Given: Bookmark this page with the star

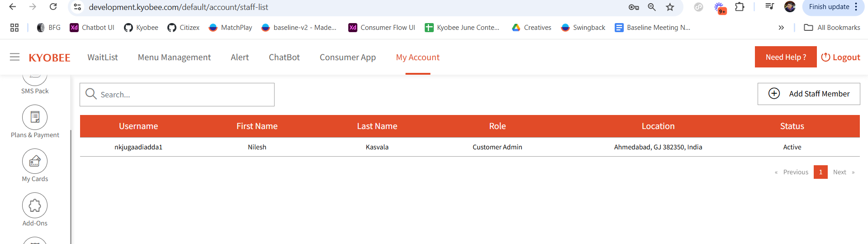Looking at the screenshot, I should coord(670,7).
